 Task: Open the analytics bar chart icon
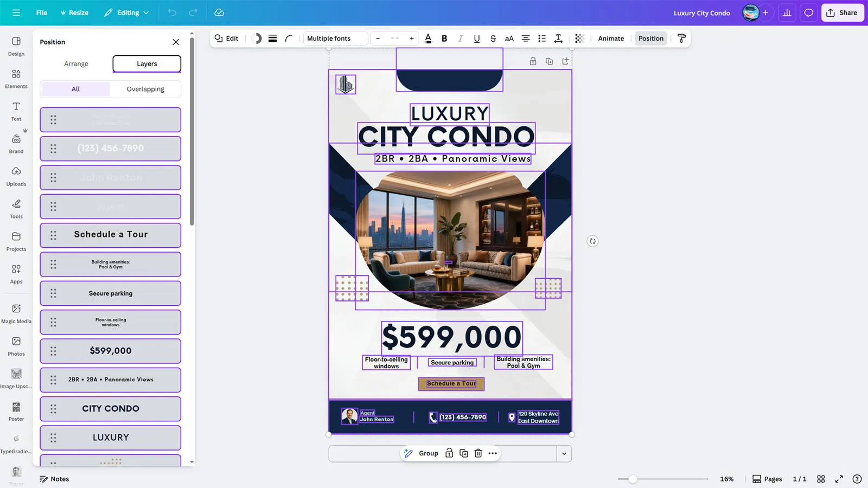click(x=787, y=12)
